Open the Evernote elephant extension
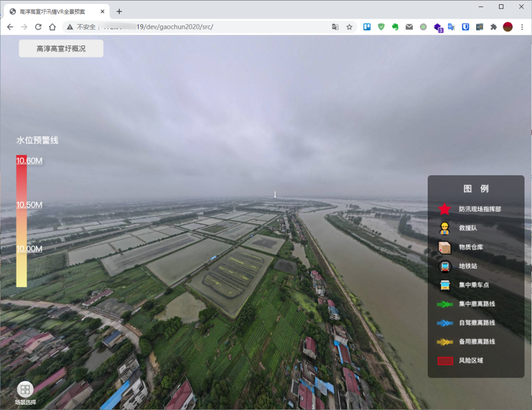532x410 pixels. (395, 27)
